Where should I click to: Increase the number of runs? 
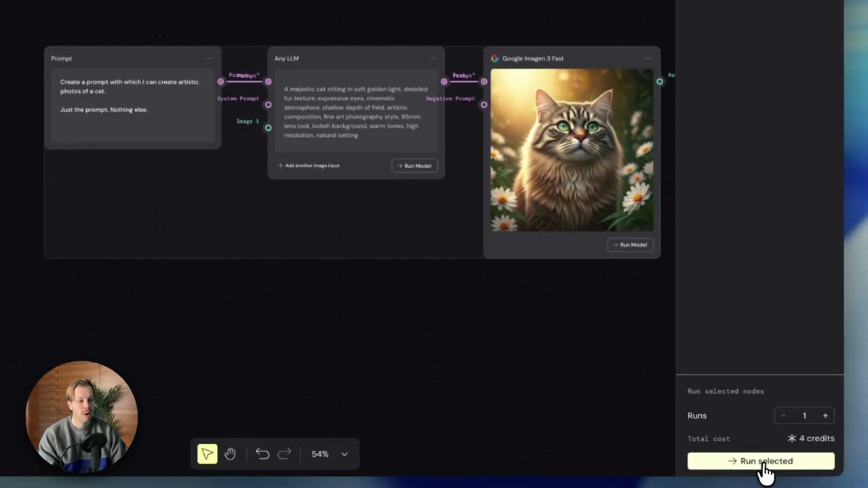point(825,415)
